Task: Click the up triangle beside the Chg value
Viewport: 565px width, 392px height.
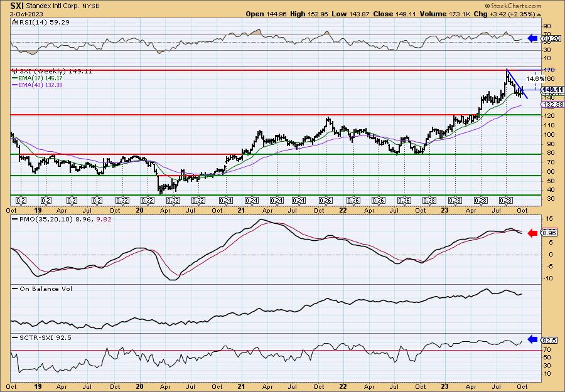Action: click(539, 14)
